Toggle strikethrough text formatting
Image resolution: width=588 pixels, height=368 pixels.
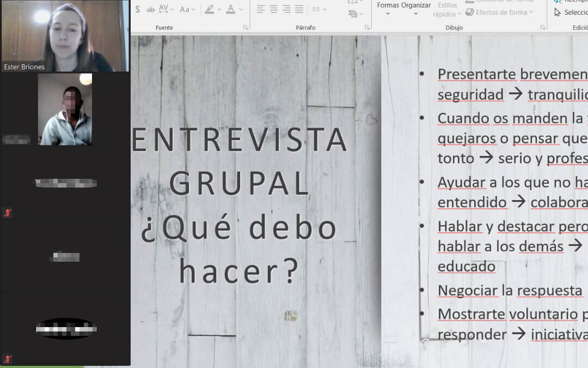[x=150, y=9]
